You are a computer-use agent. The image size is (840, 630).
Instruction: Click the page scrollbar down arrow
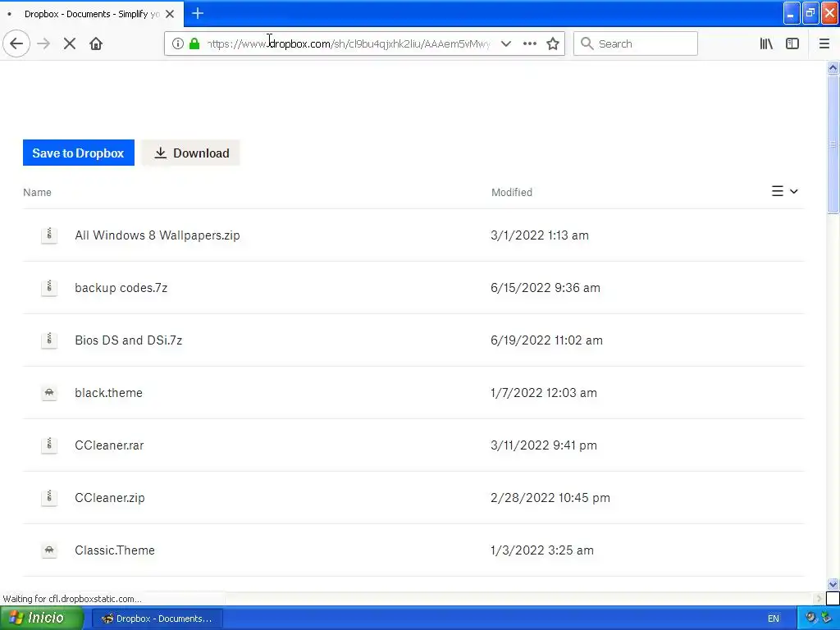coord(833,584)
